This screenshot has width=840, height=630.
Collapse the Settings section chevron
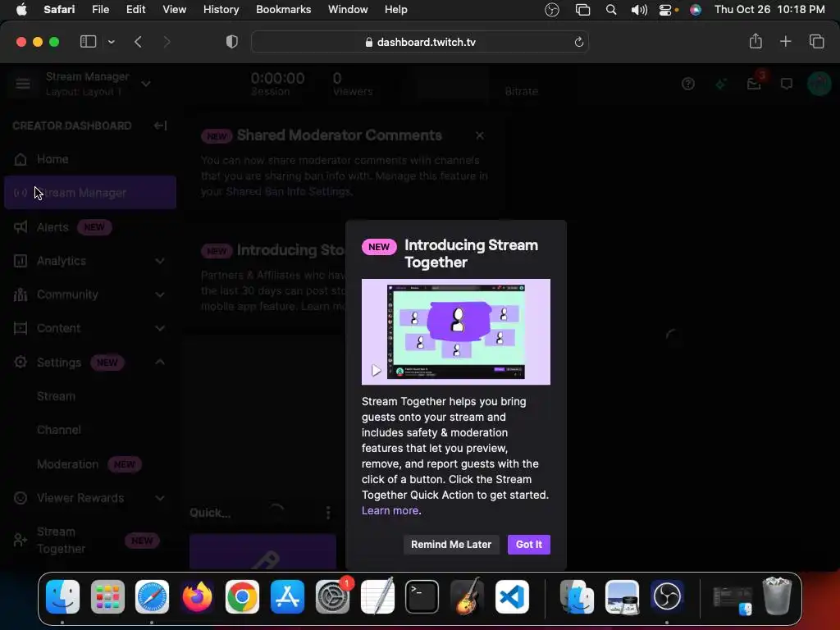coord(160,362)
